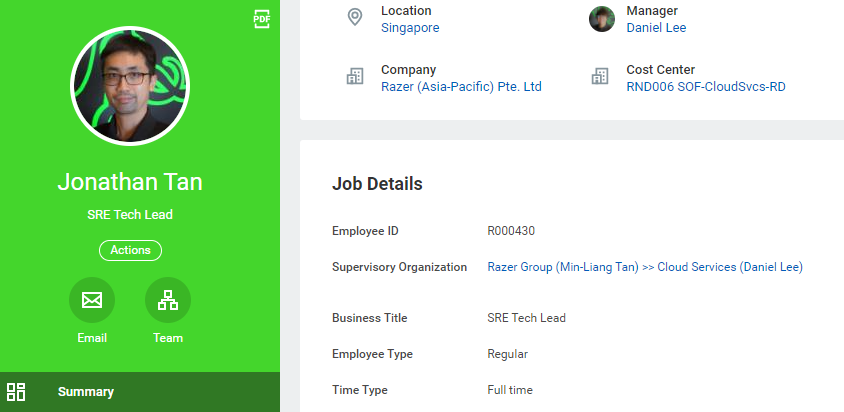Click the Manager label
The height and width of the screenshot is (412, 844).
(652, 11)
